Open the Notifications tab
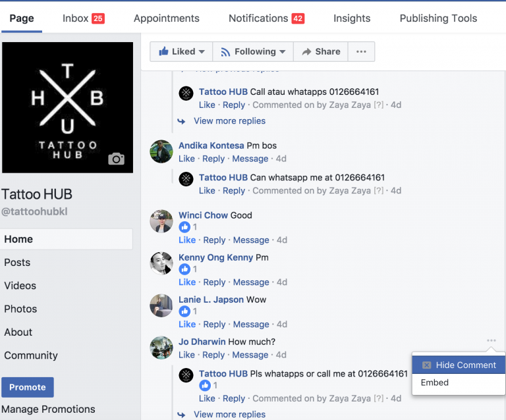The height and width of the screenshot is (420, 506). tap(266, 18)
